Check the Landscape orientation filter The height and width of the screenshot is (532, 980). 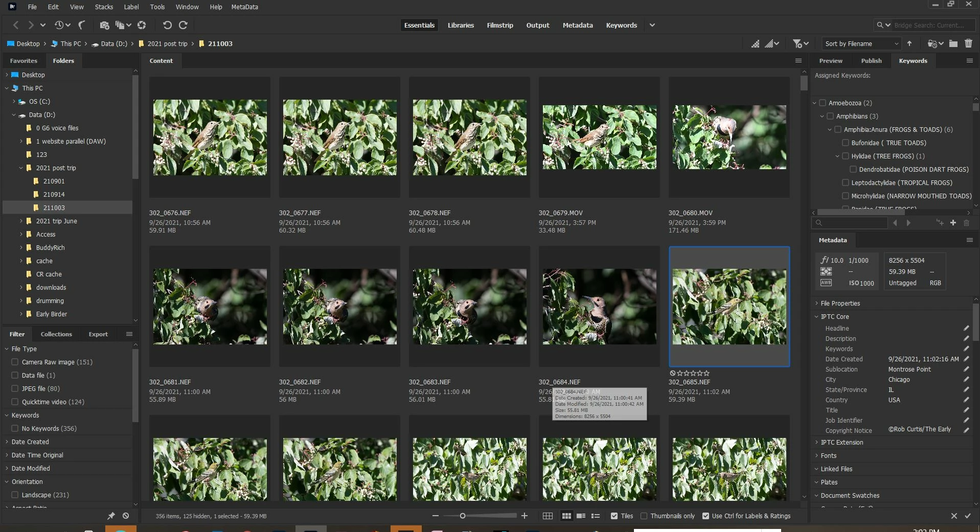tap(15, 495)
